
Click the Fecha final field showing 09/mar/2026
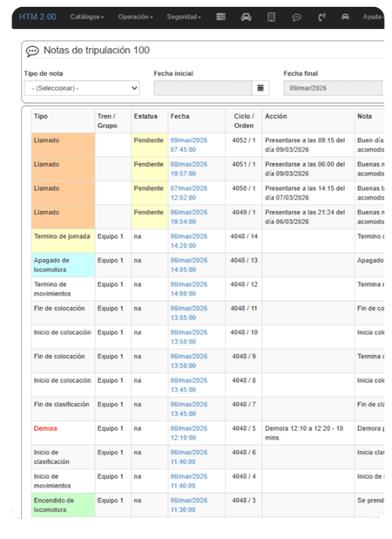tap(333, 88)
